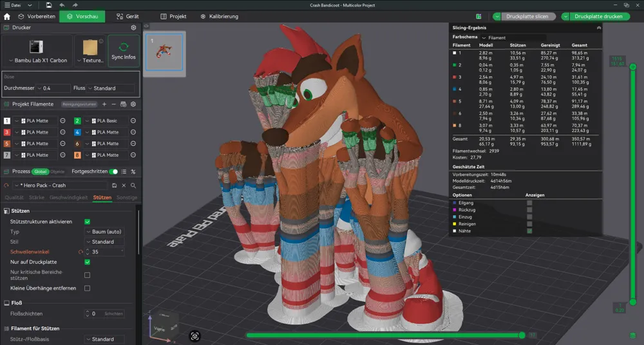
Task: Open the arrow beside Druckplatte slicen
Action: (x=497, y=17)
